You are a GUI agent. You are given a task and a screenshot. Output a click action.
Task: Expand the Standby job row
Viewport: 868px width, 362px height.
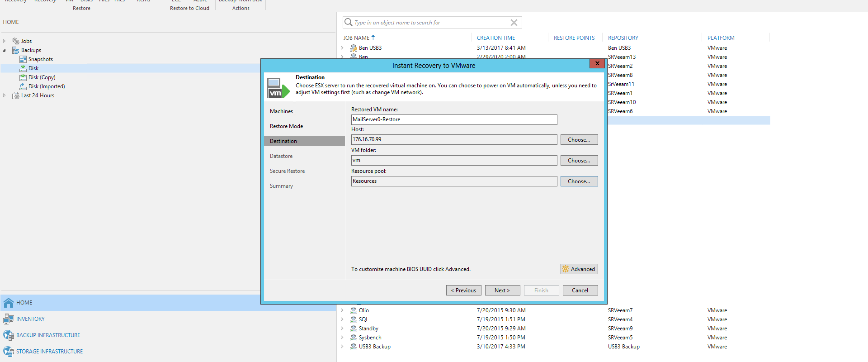pyautogui.click(x=342, y=329)
